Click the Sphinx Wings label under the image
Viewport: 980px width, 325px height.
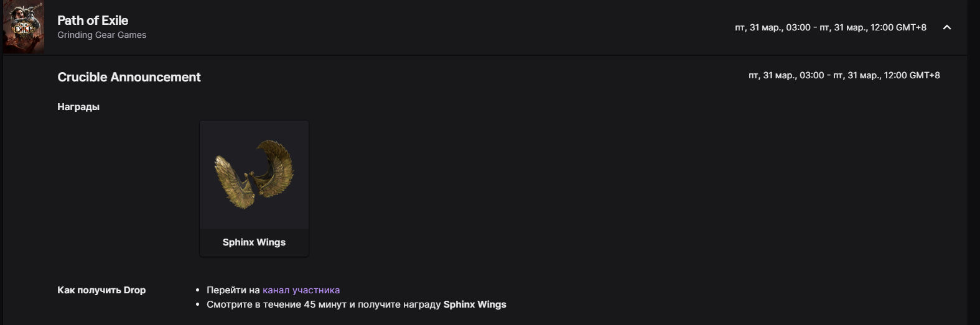(254, 242)
